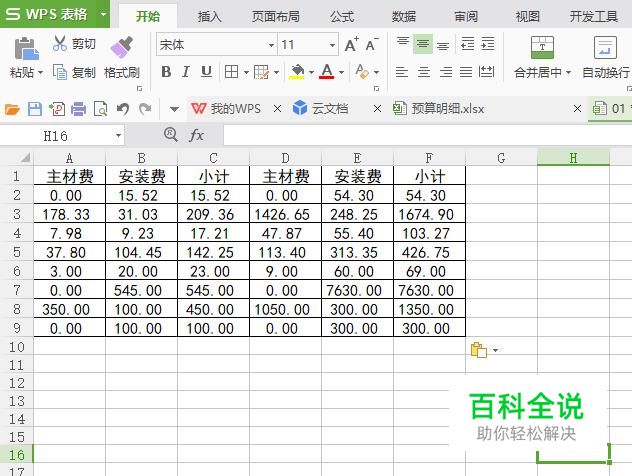Open the font name 宋体 dropdown
The height and width of the screenshot is (476, 632).
(271, 45)
